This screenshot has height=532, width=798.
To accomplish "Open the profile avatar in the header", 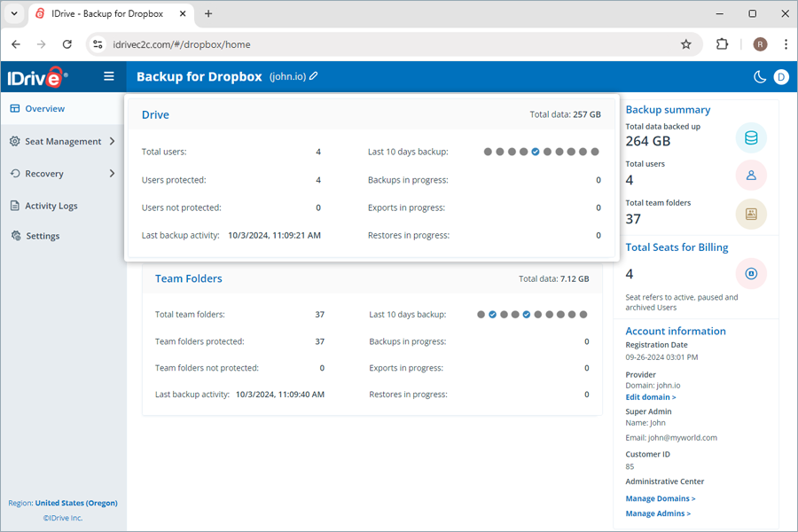I will click(781, 77).
